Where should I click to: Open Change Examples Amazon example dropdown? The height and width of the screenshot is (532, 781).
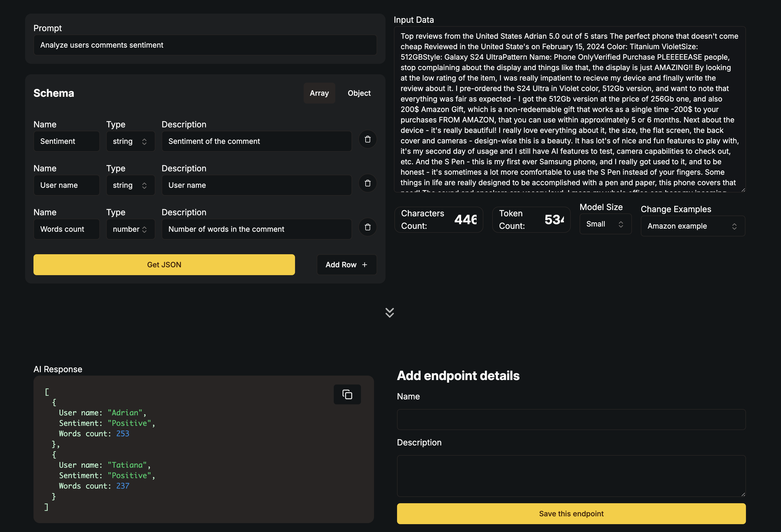pos(692,226)
